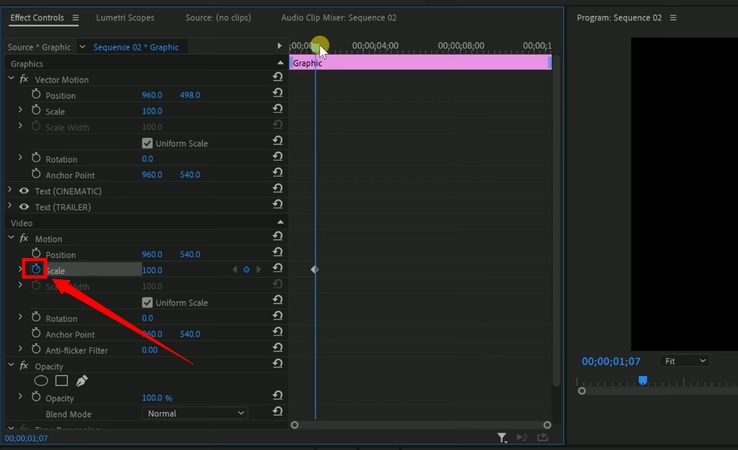Hide the Text (TRAILER) layer
The width and height of the screenshot is (738, 450).
coord(24,207)
